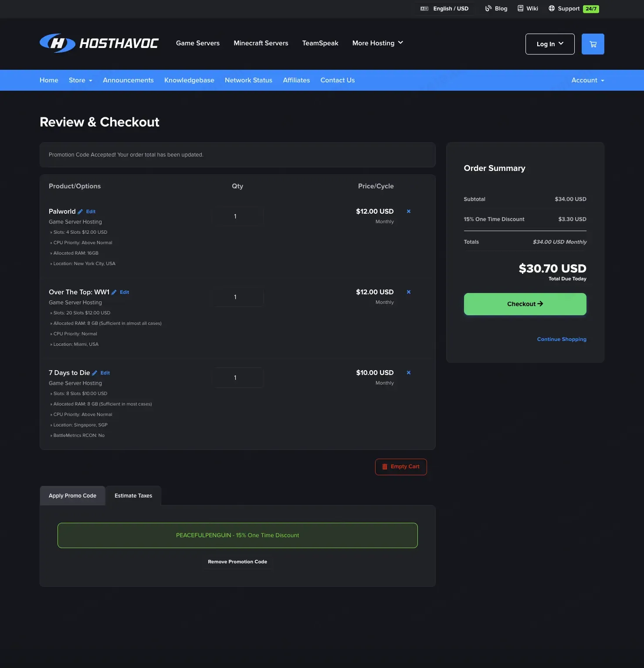644x668 pixels.
Task: Click the pencil icon next to Over The Top: WW1
Action: (114, 292)
